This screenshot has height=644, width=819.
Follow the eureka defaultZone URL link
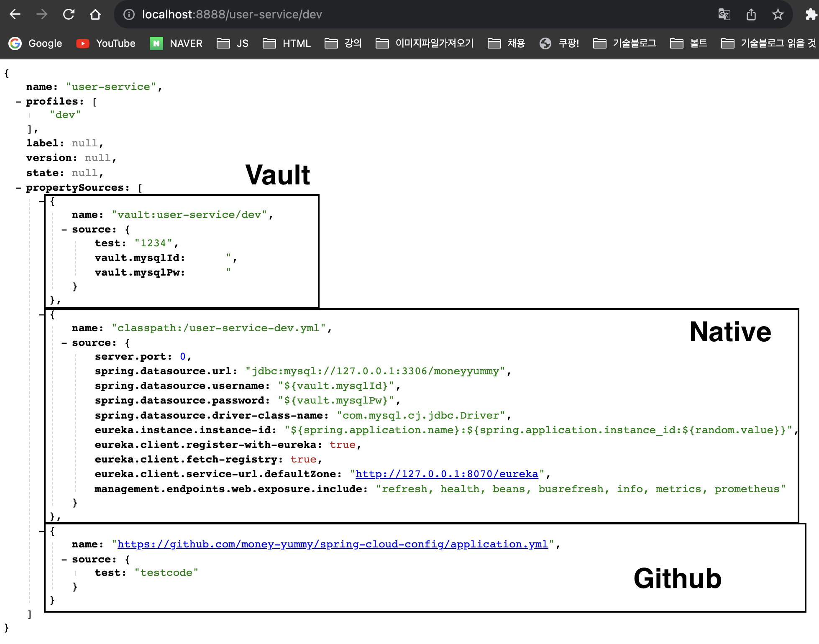point(447,474)
